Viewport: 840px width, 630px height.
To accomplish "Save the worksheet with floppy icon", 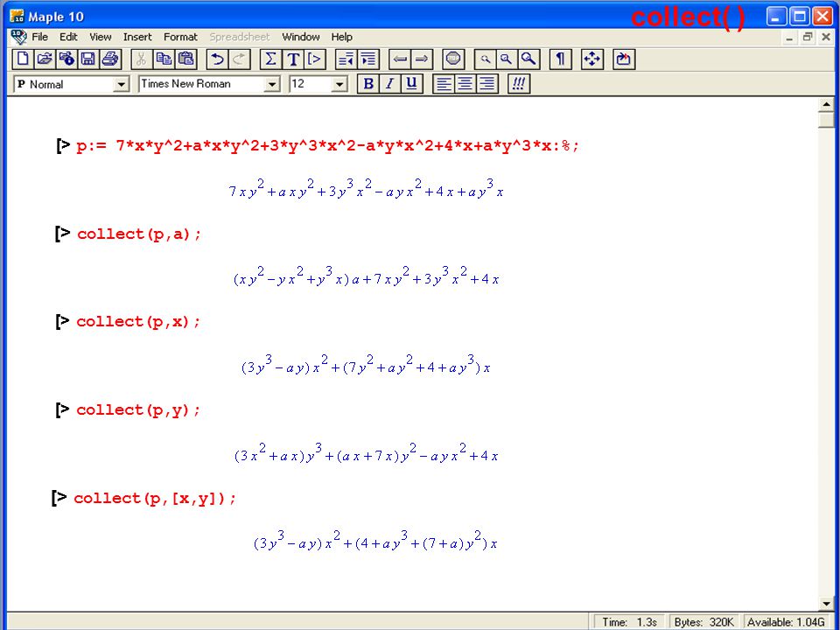I will [87, 59].
